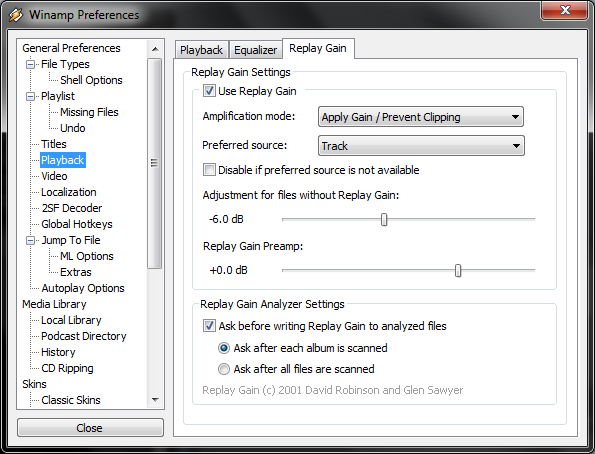Open Classic Skins preferences
This screenshot has height=454, width=595.
click(x=71, y=400)
